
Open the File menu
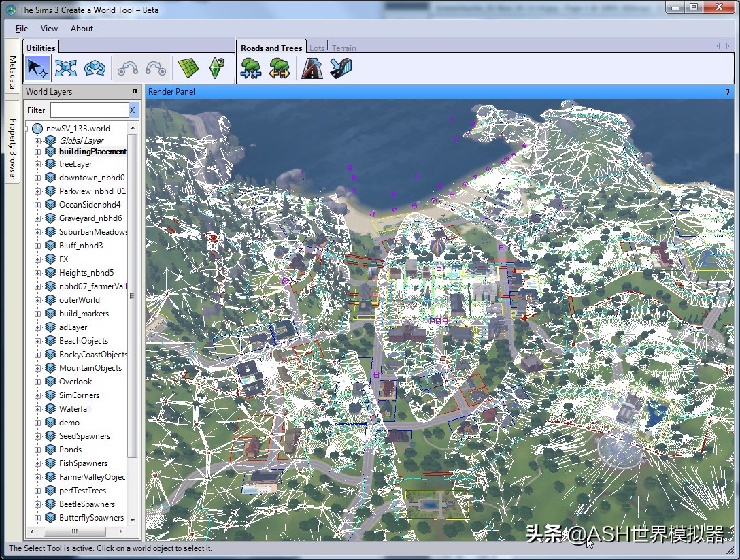click(22, 29)
